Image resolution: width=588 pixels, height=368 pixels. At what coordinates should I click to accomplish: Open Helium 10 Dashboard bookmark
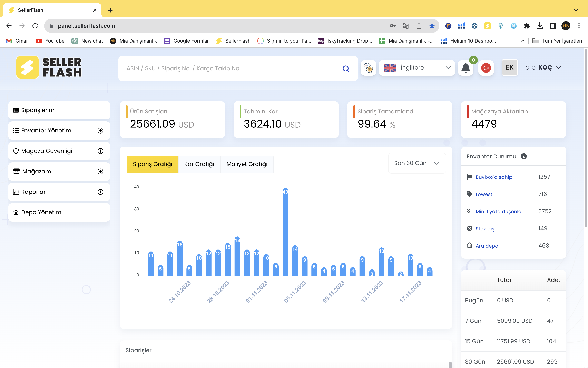468,41
